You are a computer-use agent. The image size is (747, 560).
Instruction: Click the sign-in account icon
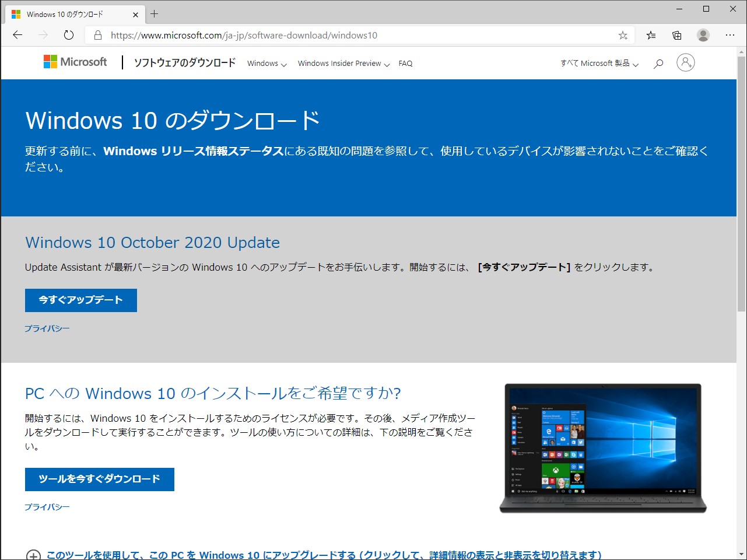pyautogui.click(x=686, y=62)
